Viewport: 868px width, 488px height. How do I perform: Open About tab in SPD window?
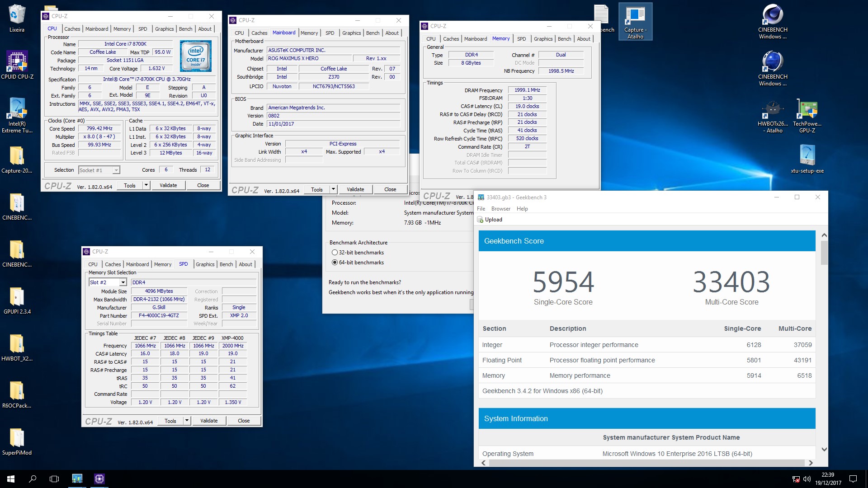coord(245,264)
